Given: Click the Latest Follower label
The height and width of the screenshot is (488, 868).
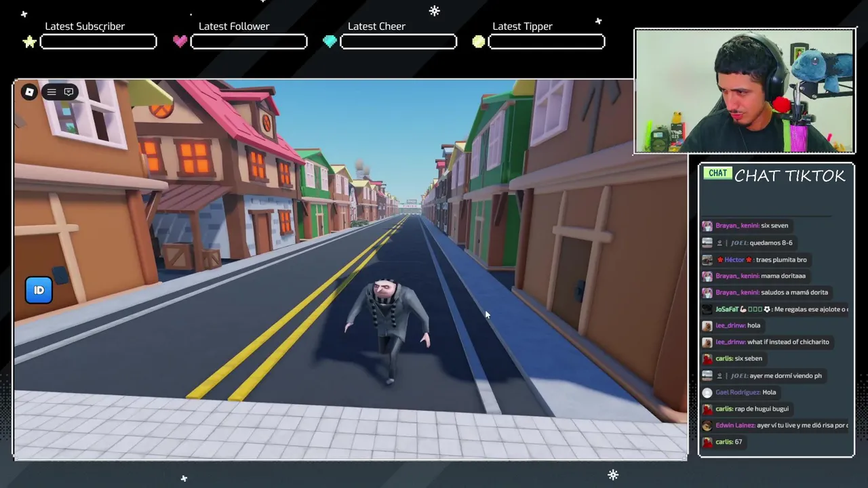Looking at the screenshot, I should 234,26.
